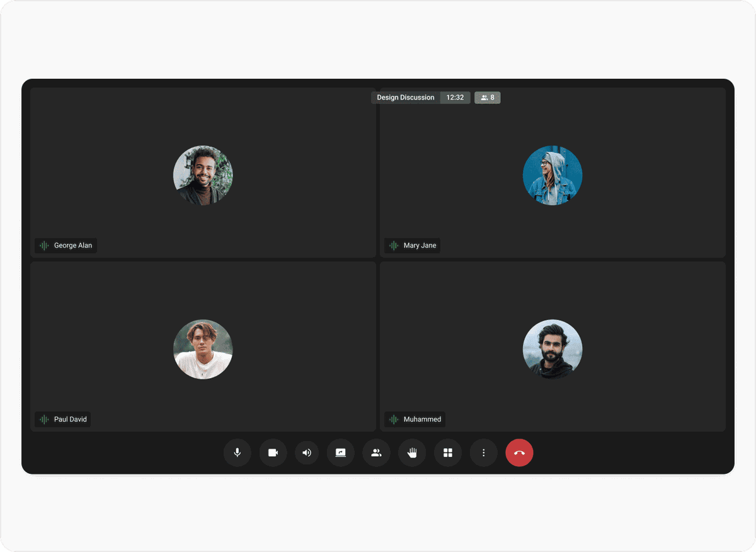
Task: Select Mary Jane's avatar
Action: coord(553,175)
